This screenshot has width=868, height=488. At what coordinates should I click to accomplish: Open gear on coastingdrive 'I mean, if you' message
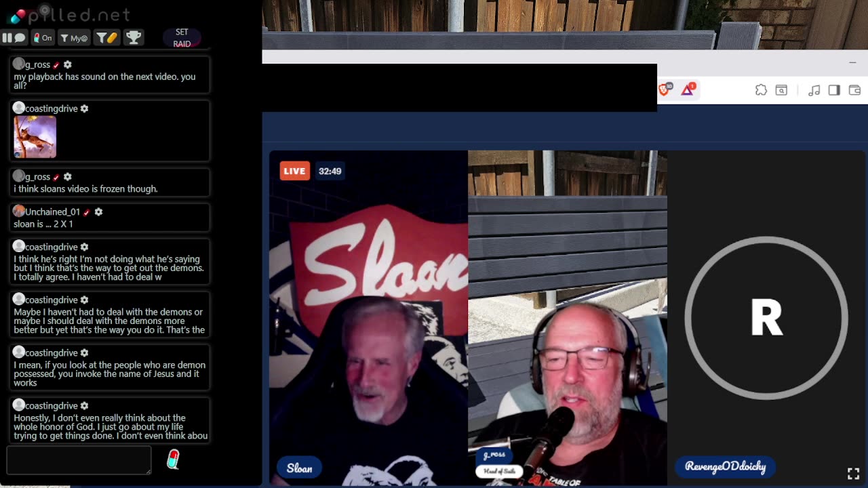point(84,353)
